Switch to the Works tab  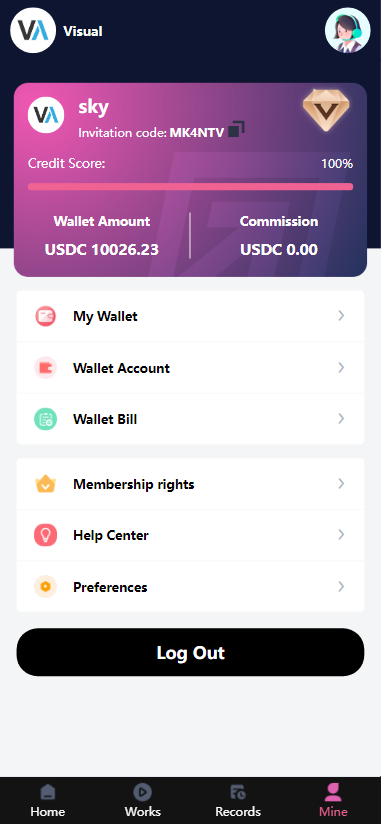pyautogui.click(x=143, y=801)
